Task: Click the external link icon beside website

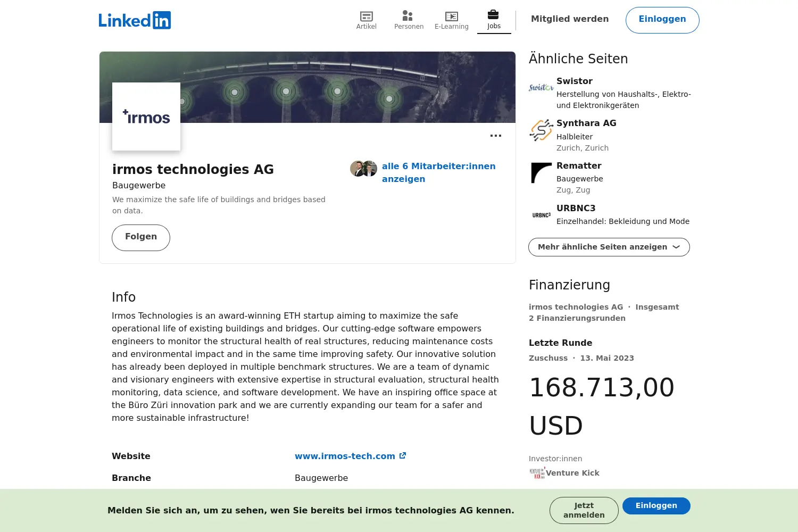Action: click(x=403, y=455)
